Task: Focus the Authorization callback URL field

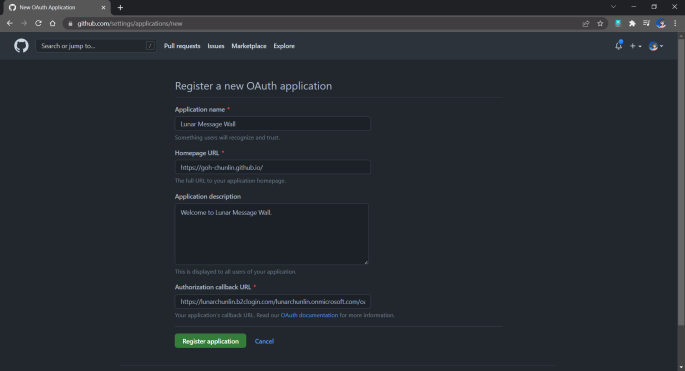Action: [273, 302]
